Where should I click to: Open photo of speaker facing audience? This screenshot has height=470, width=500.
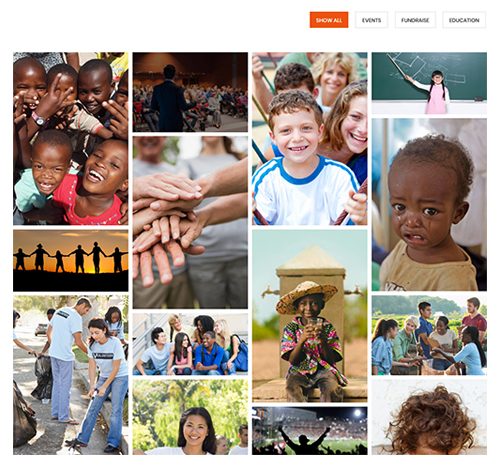pyautogui.click(x=190, y=92)
